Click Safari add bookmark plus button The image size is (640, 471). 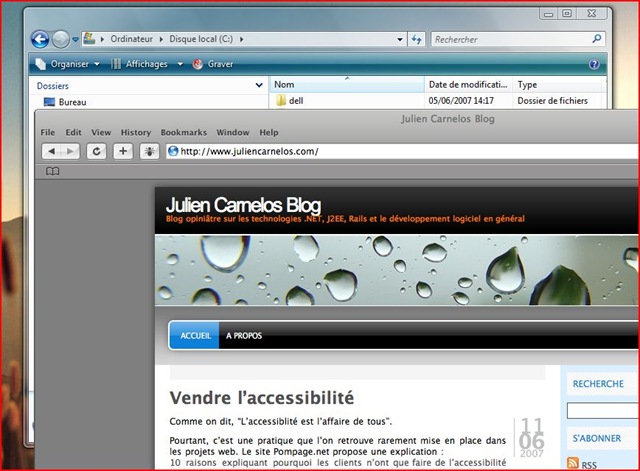point(123,151)
